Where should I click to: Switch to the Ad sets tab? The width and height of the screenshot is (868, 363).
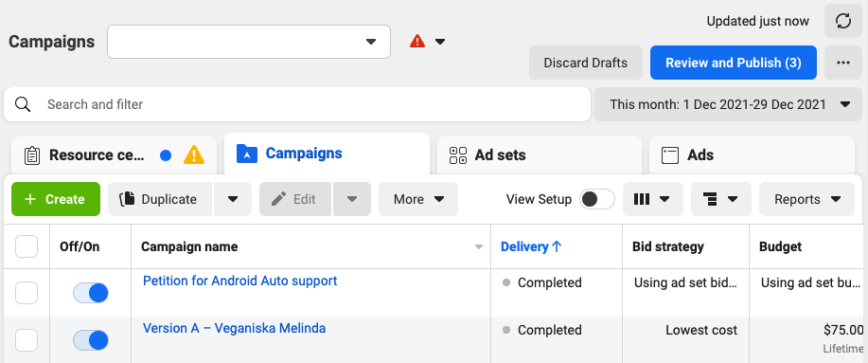540,155
